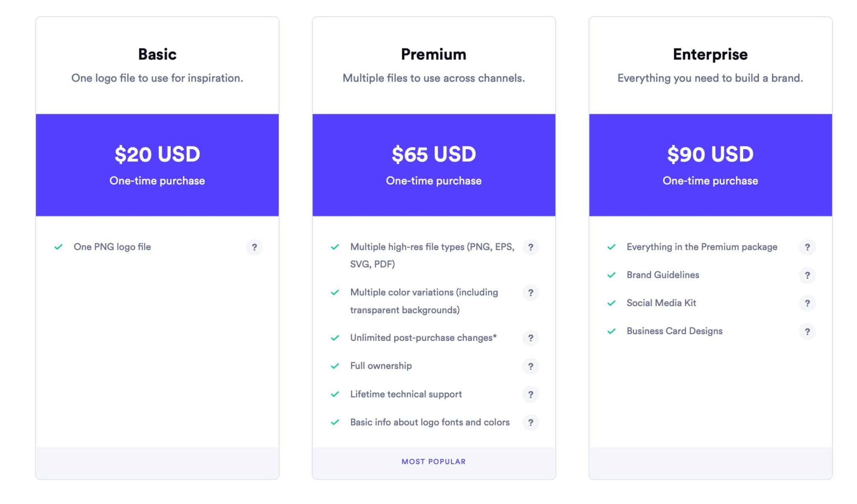Click the One-time purchase label under $90 USD
The height and width of the screenshot is (504, 857).
click(710, 181)
